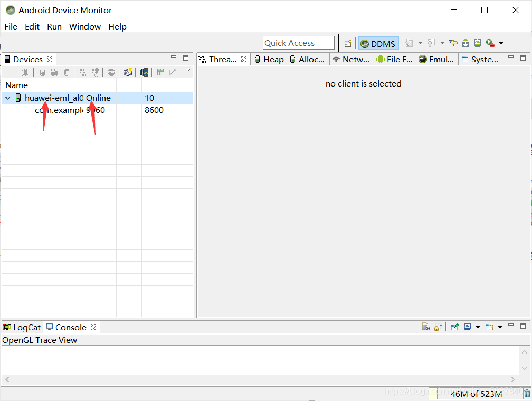Open Android Virtual Device Manager icon
532x401 pixels.
click(478, 43)
